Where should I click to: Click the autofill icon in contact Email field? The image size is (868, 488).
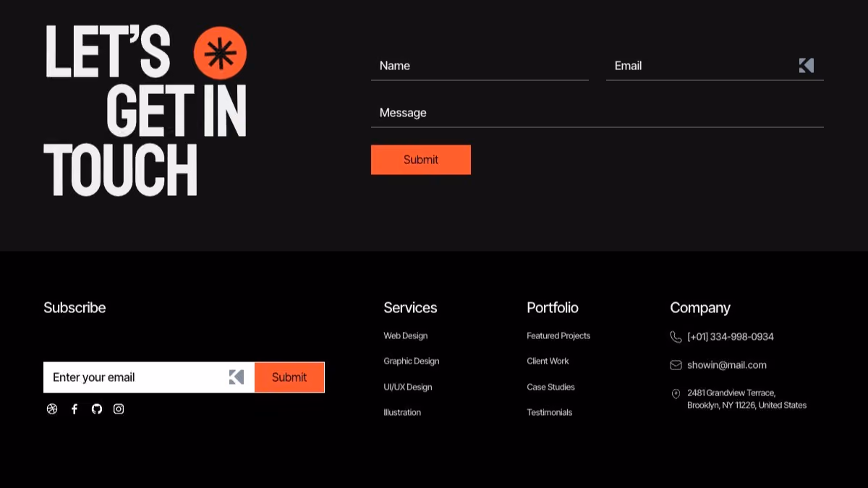pos(807,66)
